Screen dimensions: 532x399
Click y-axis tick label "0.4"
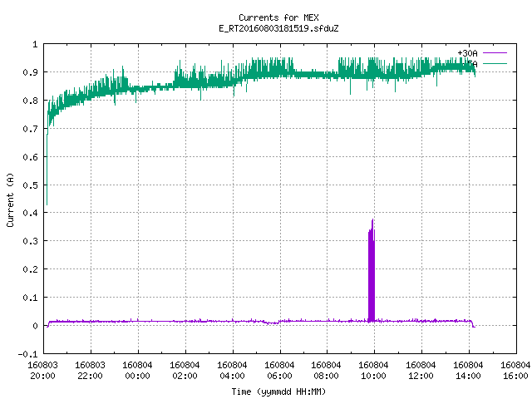30,213
